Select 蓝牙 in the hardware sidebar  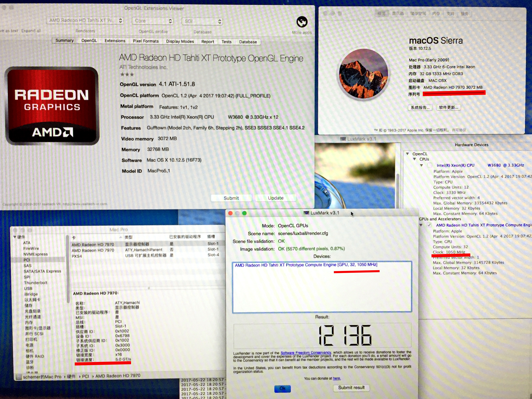(30, 362)
